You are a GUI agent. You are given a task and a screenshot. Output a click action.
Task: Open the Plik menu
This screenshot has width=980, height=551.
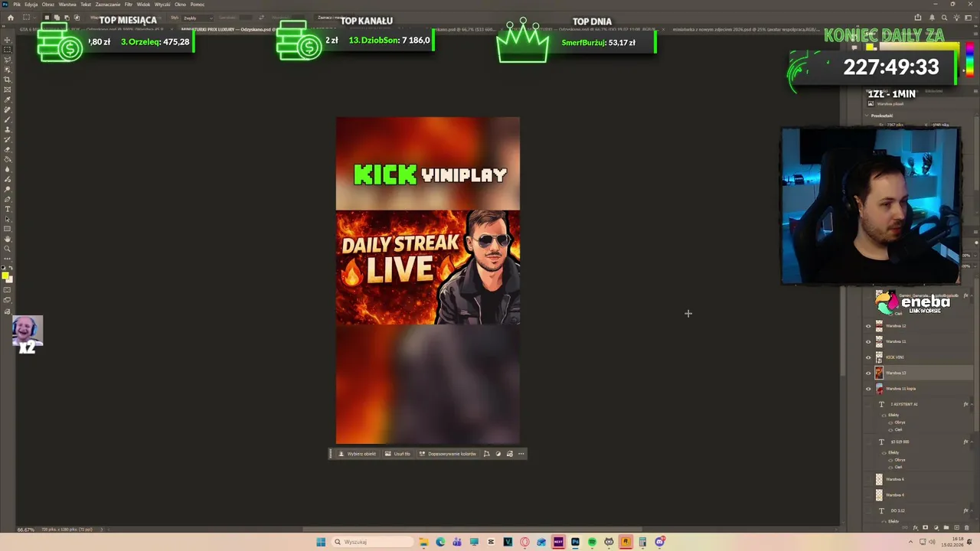coord(17,5)
